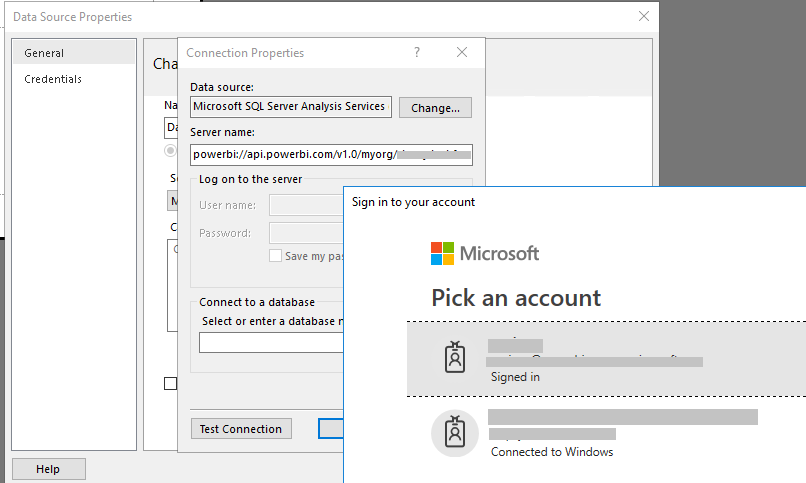The height and width of the screenshot is (483, 806).
Task: Click the Server name field with powerbi URL
Action: (x=331, y=155)
